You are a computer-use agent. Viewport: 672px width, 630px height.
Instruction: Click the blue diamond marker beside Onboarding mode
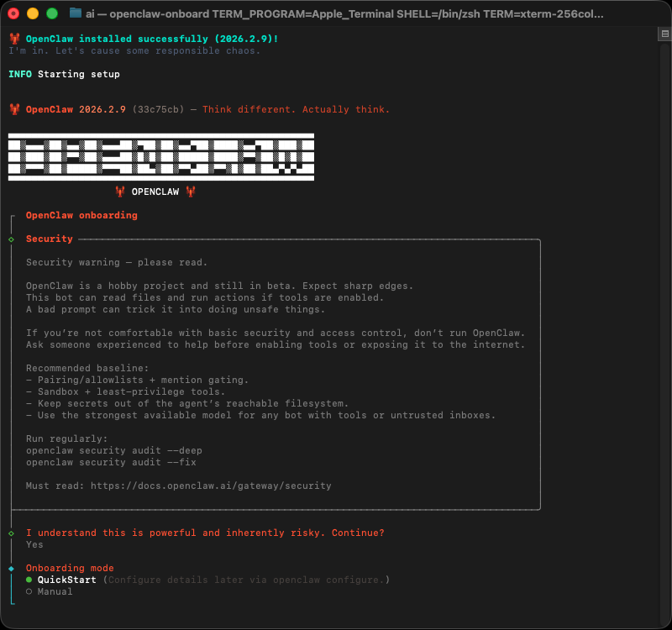pos(11,569)
